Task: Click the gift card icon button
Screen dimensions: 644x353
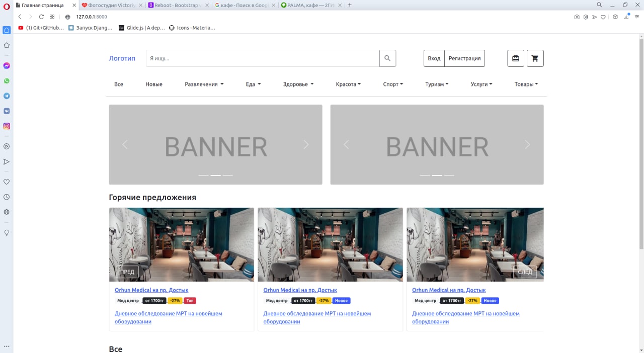Action: pos(515,58)
